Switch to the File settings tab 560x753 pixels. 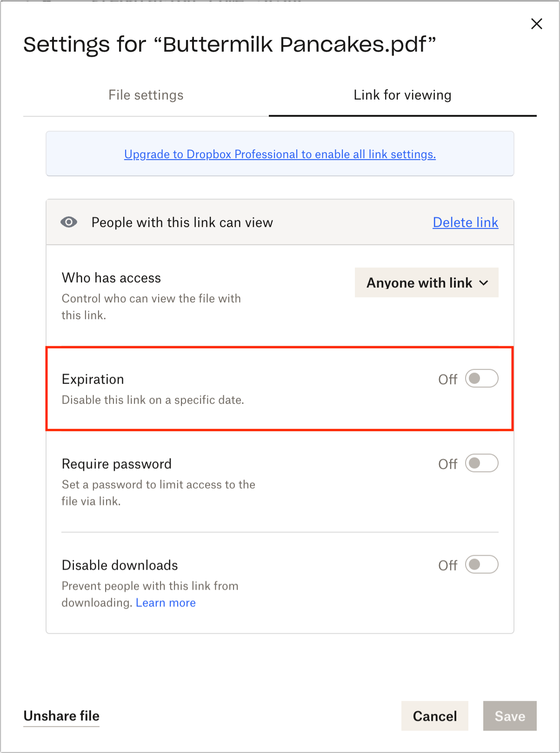coord(146,95)
